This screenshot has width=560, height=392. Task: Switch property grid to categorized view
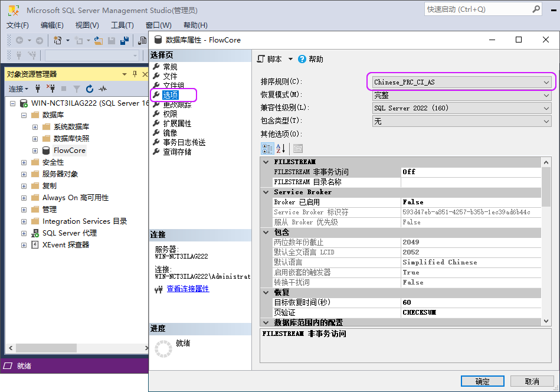coord(267,148)
